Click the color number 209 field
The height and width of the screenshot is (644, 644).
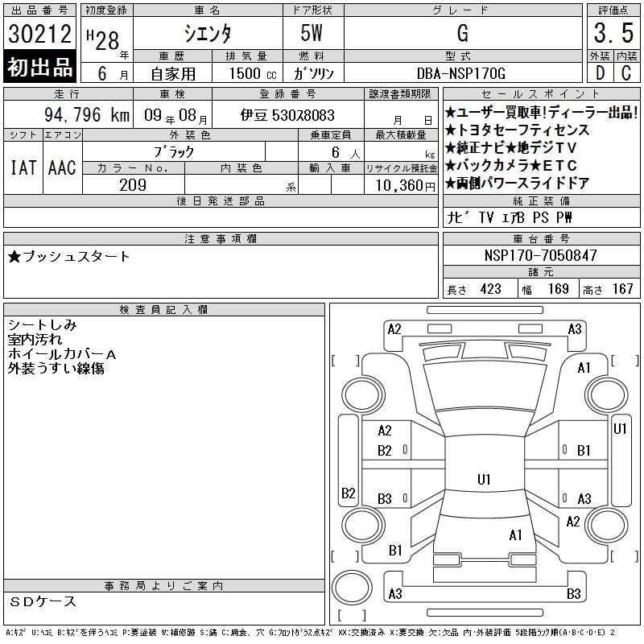(x=133, y=185)
